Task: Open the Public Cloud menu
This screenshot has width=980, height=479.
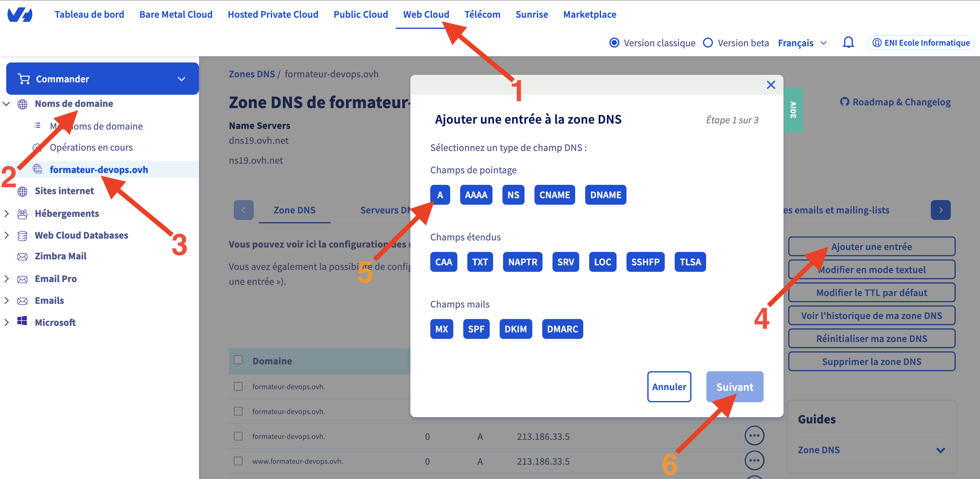Action: click(360, 15)
